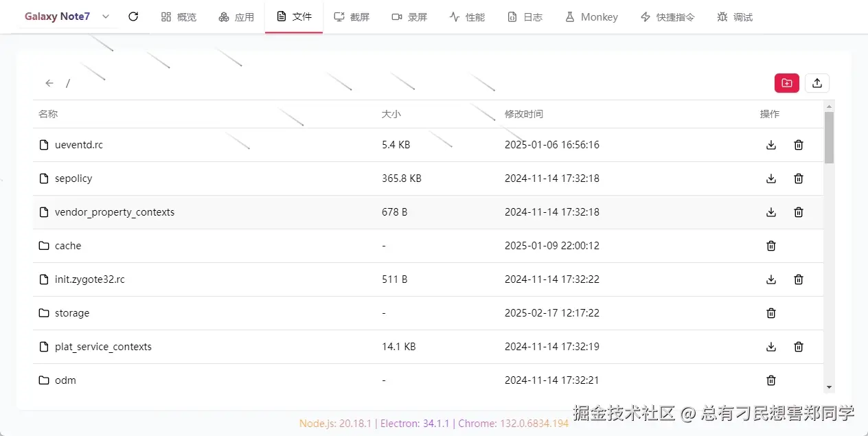Viewport: 868px width, 436px height.
Task: Delete the odm folder
Action: pos(770,380)
